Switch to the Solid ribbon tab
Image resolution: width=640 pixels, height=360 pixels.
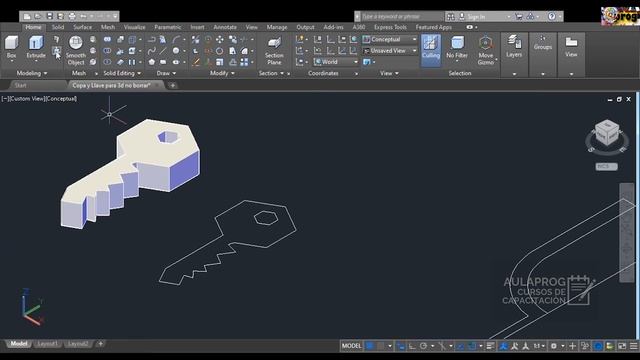coord(58,27)
